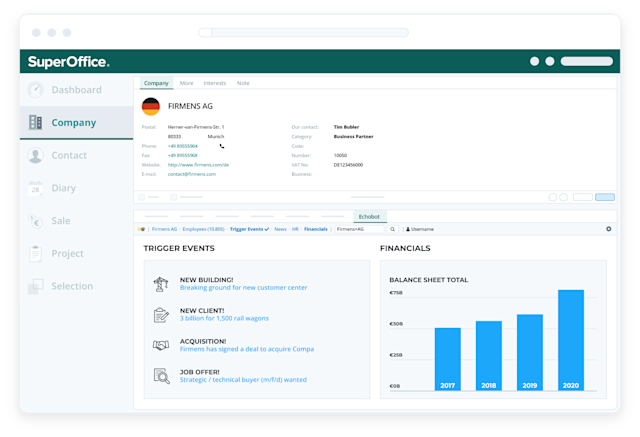Open the Project clipboard icon
Screen dimensions: 640x437
coord(36,253)
